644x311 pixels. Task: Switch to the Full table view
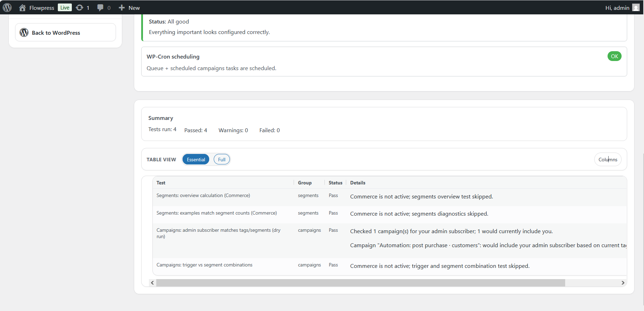click(222, 160)
